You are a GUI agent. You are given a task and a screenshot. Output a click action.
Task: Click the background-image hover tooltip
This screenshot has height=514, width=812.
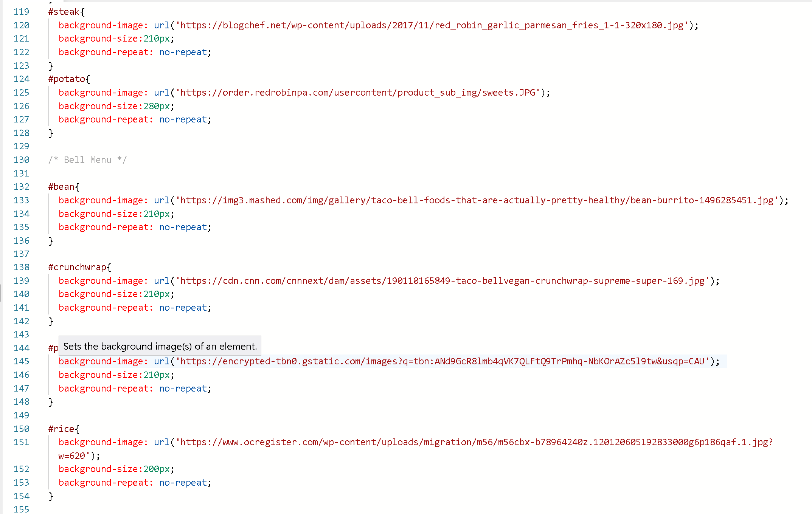(x=160, y=346)
